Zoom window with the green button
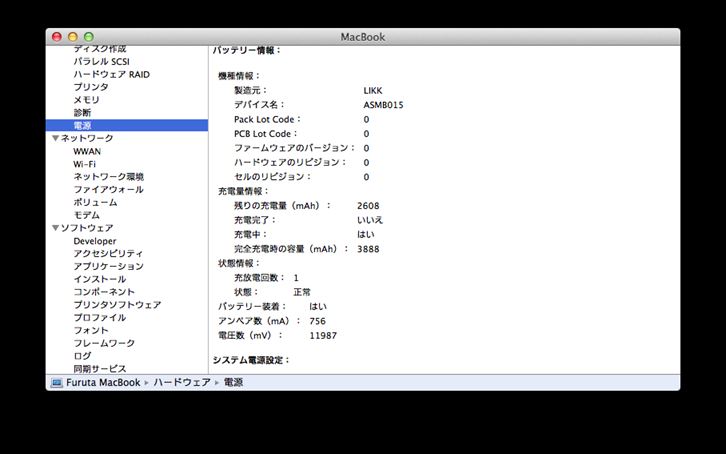The image size is (726, 454). click(x=89, y=37)
